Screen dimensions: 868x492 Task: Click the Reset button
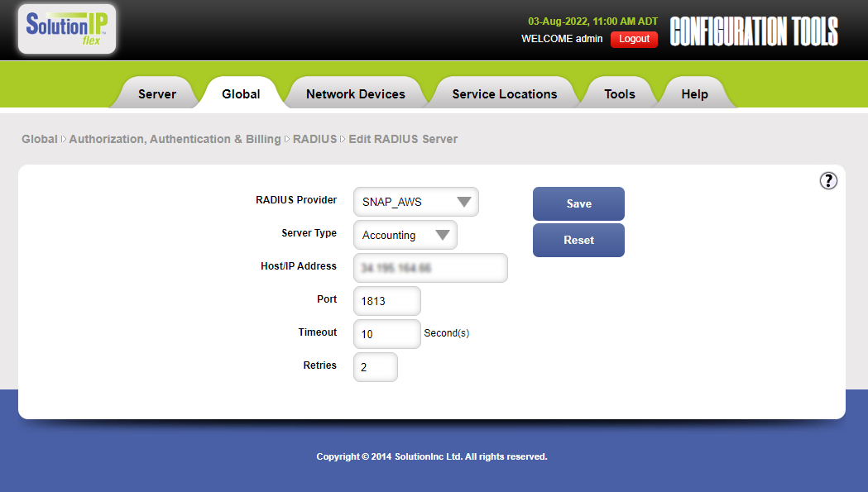pos(578,241)
